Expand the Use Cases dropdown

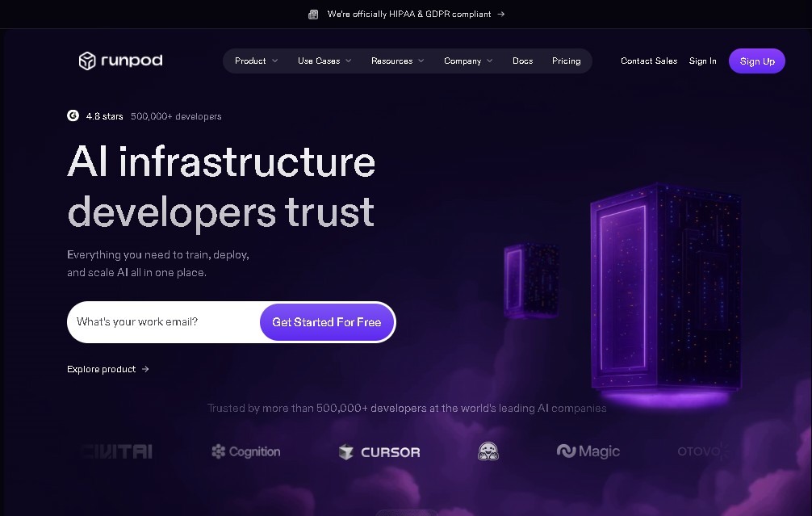pyautogui.click(x=324, y=61)
